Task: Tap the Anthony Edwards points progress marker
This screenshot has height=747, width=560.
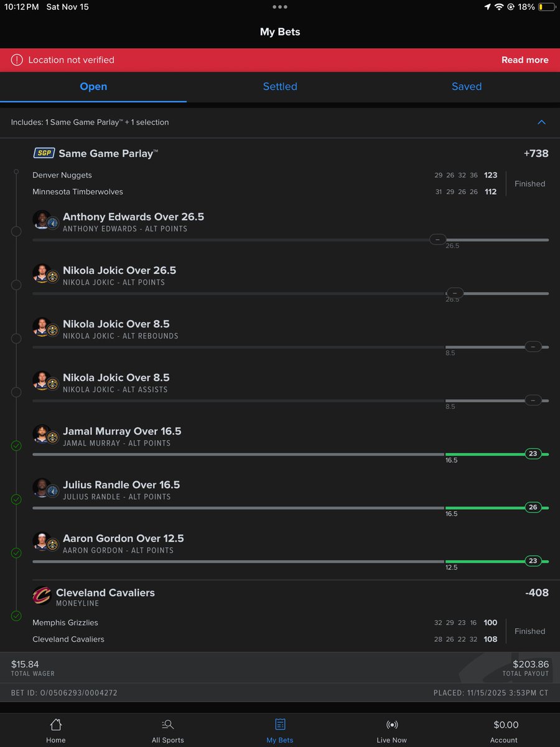Action: (x=438, y=240)
